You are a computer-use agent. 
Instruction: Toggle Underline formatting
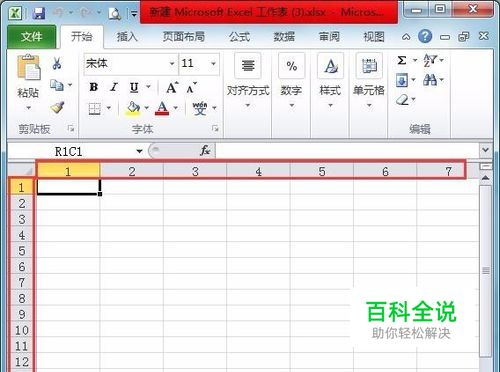(x=134, y=87)
